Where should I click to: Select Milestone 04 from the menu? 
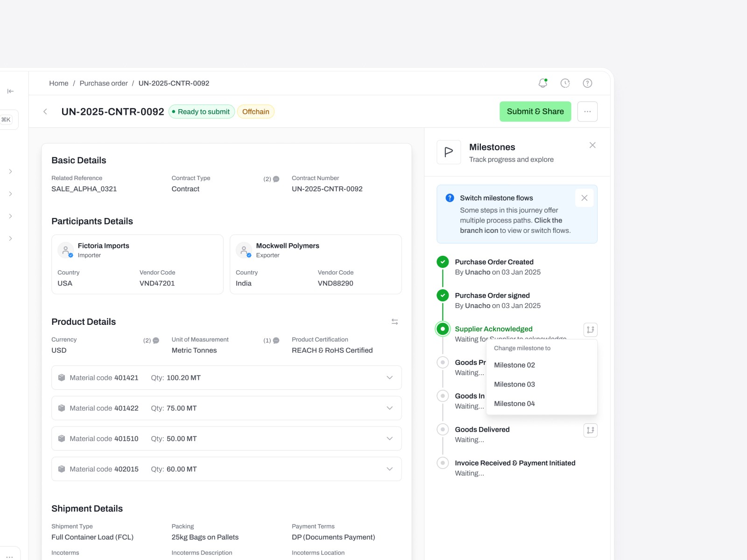coord(542,404)
